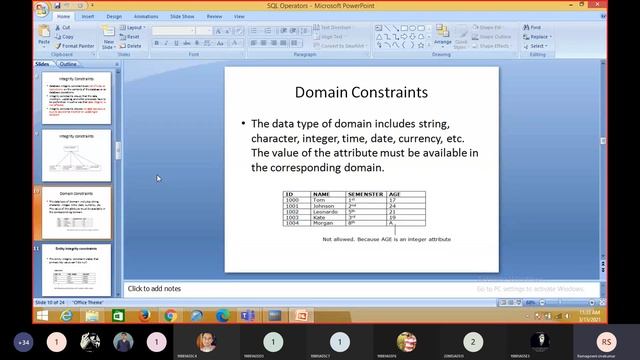Open Google Chrome from the taskbar
The height and width of the screenshot is (360, 640).
tap(170, 316)
